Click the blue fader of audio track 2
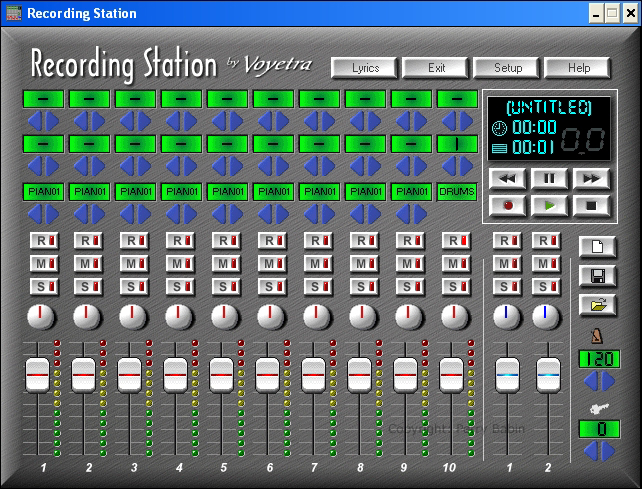This screenshot has width=642, height=489. click(x=548, y=375)
